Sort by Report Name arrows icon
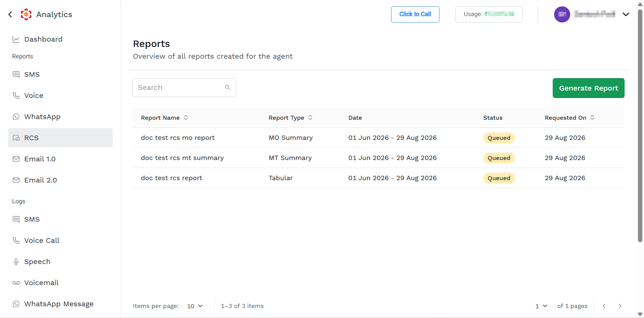Image resolution: width=644 pixels, height=318 pixels. tap(186, 117)
